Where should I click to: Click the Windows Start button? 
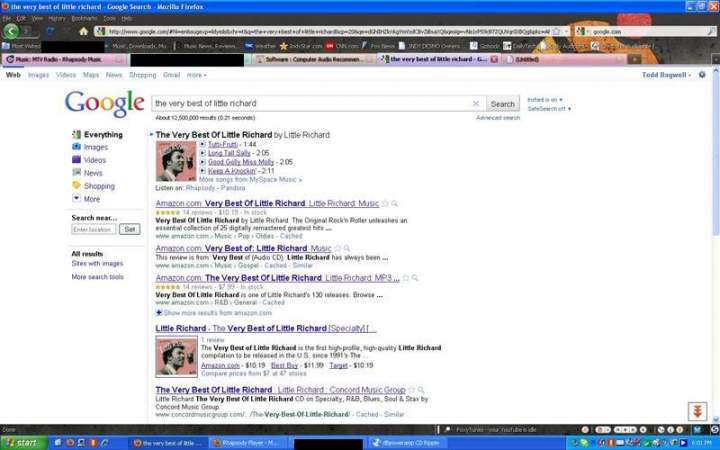pyautogui.click(x=23, y=443)
